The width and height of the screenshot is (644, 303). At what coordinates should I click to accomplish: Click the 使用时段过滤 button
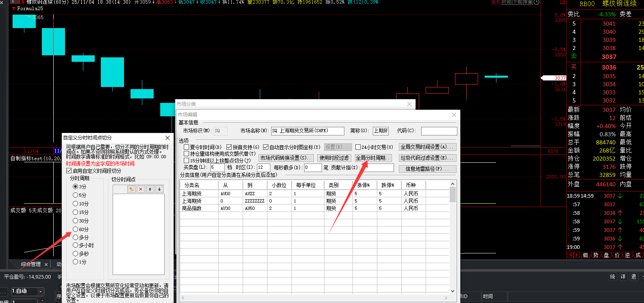pos(334,158)
